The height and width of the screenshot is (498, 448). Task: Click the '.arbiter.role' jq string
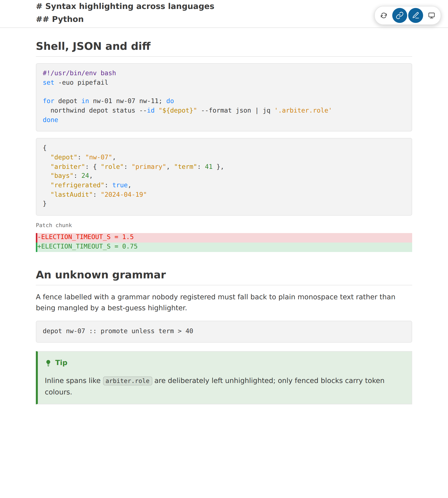tap(303, 111)
